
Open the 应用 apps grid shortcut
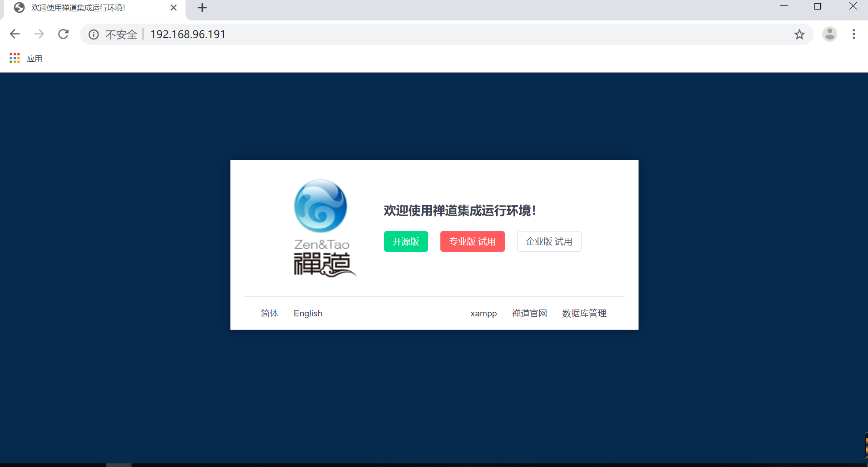(x=26, y=59)
